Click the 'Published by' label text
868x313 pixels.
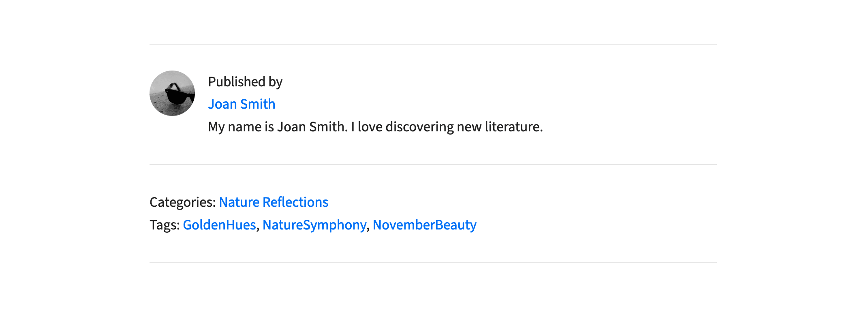pyautogui.click(x=245, y=82)
